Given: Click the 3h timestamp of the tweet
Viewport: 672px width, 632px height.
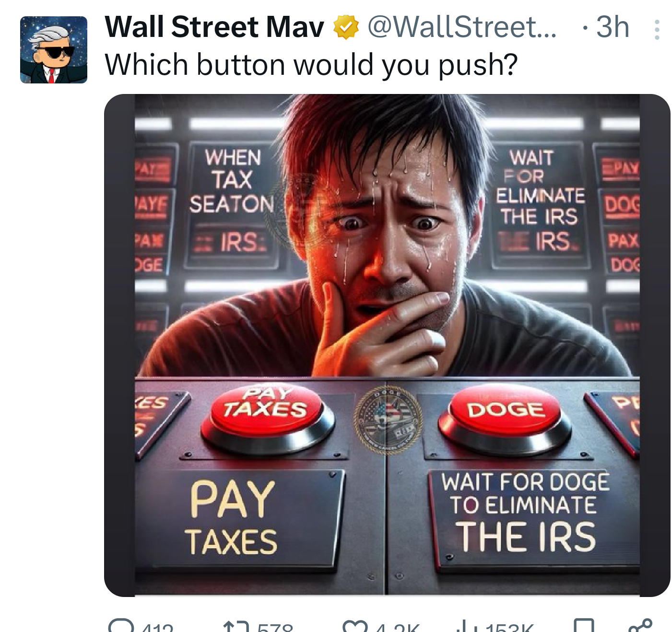Looking at the screenshot, I should (x=613, y=27).
